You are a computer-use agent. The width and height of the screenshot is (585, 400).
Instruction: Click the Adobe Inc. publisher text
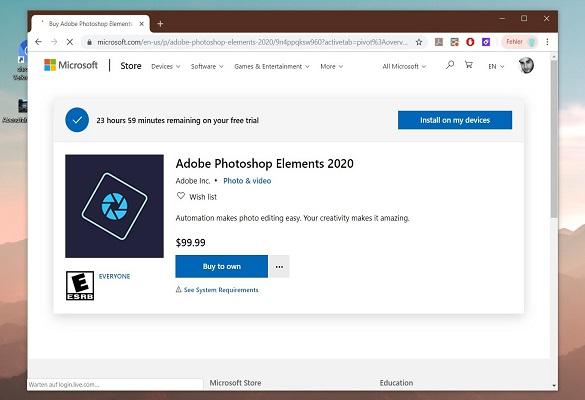(193, 181)
